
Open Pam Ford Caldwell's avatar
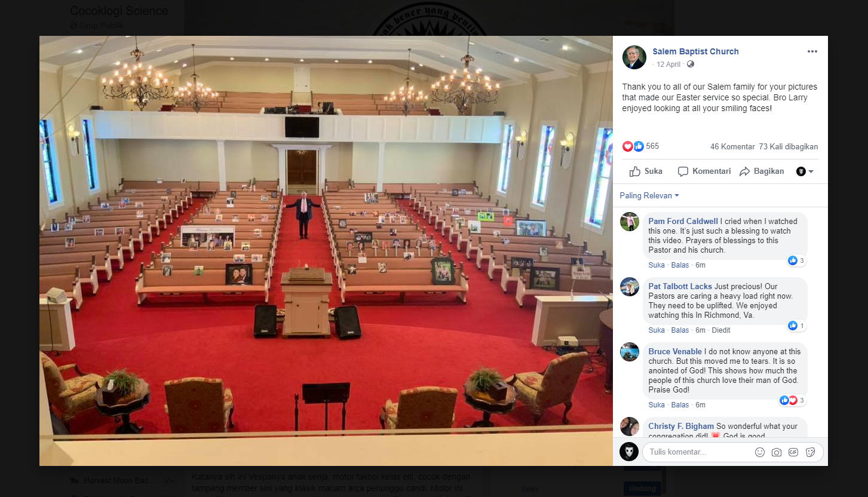click(x=630, y=222)
